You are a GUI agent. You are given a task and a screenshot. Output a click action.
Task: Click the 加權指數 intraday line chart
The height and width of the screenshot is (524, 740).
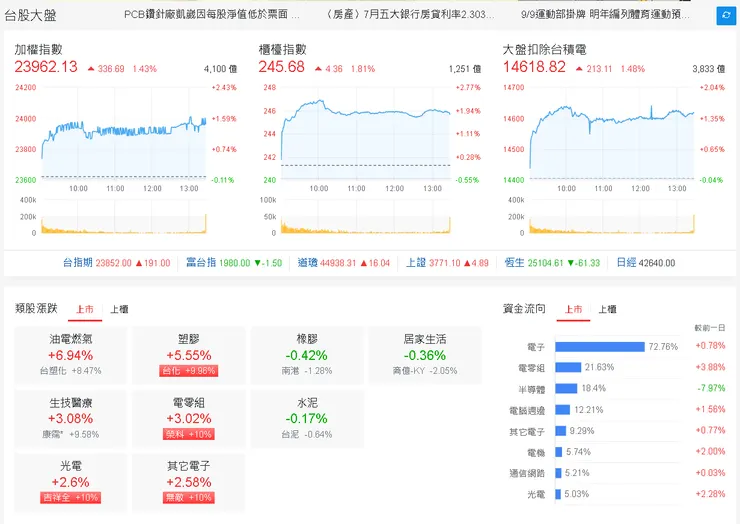tap(124, 135)
